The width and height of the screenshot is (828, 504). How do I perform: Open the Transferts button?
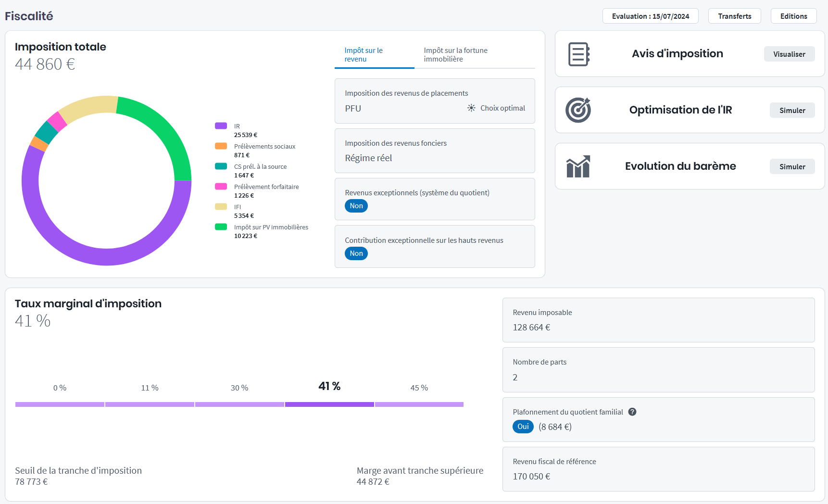734,16
